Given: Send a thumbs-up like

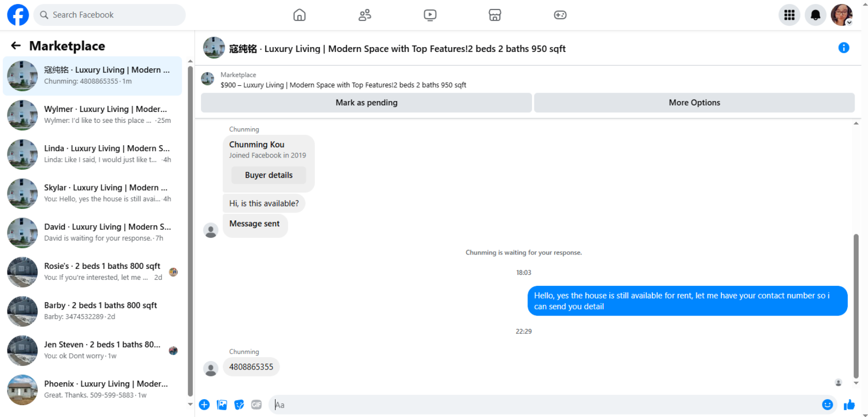Looking at the screenshot, I should pyautogui.click(x=849, y=405).
